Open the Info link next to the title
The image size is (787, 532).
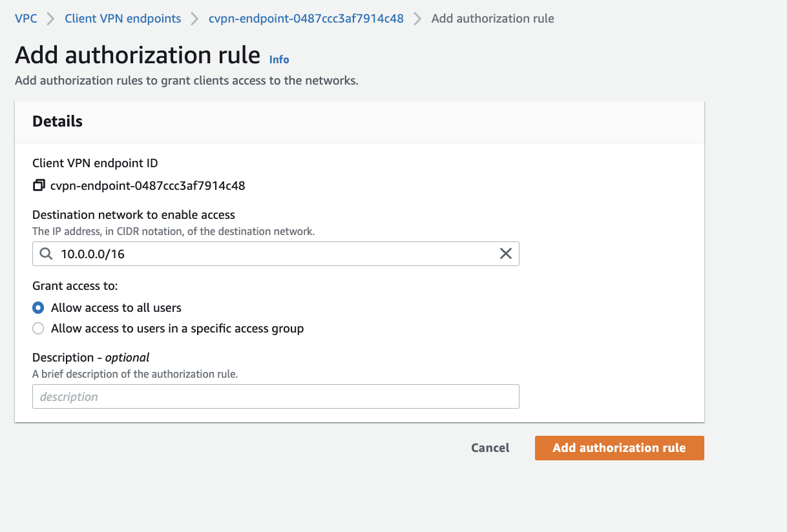tap(279, 59)
